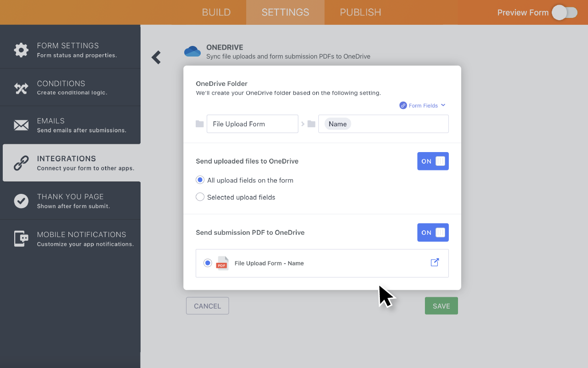
Task: Select the File Upload Form - Name PDF
Action: (x=207, y=262)
